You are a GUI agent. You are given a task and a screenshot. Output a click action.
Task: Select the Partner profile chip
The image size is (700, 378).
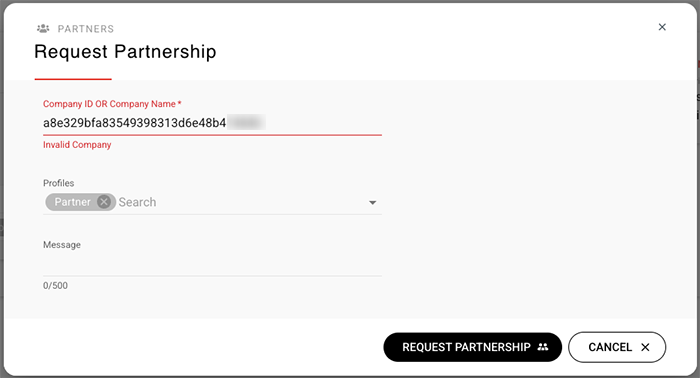pyautogui.click(x=73, y=202)
